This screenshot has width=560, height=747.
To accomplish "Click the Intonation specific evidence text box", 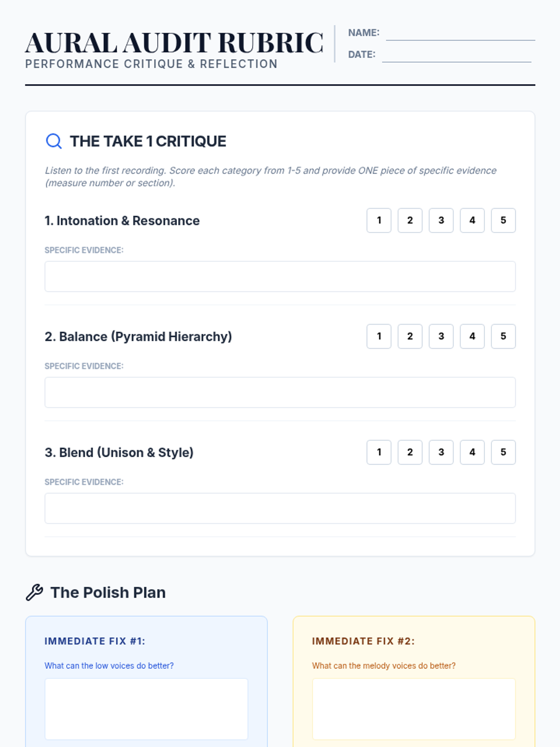I will [280, 276].
